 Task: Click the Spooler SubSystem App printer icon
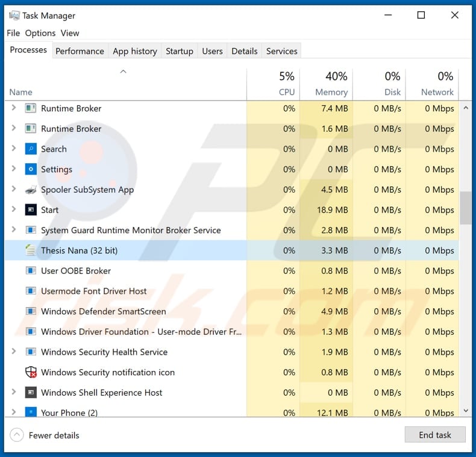[31, 190]
